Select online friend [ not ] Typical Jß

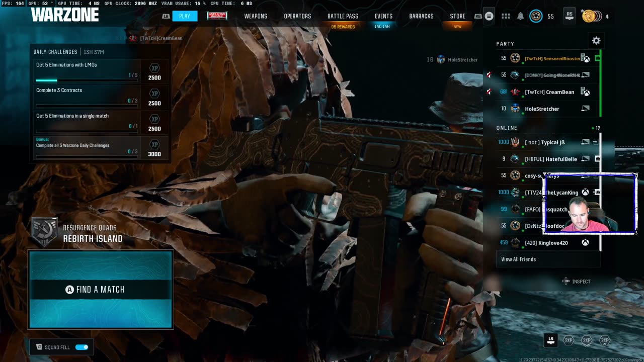(x=548, y=142)
